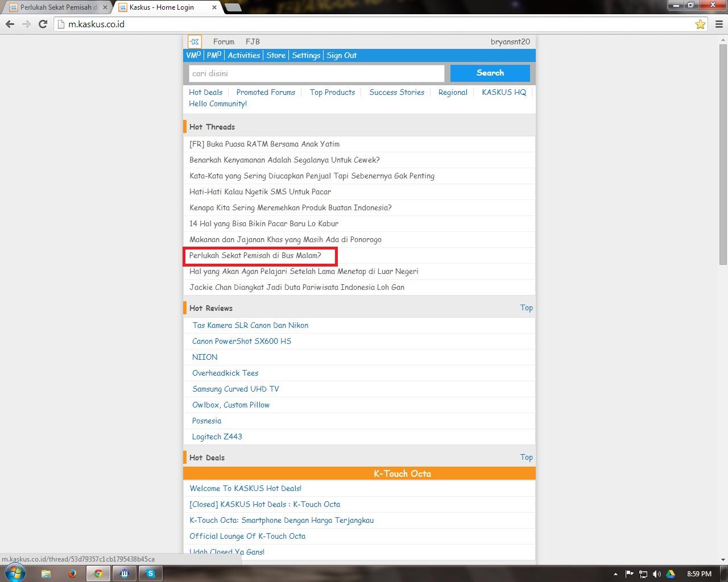
Task: Close the Perlukah Sekat Pemisah tab
Action: (105, 7)
